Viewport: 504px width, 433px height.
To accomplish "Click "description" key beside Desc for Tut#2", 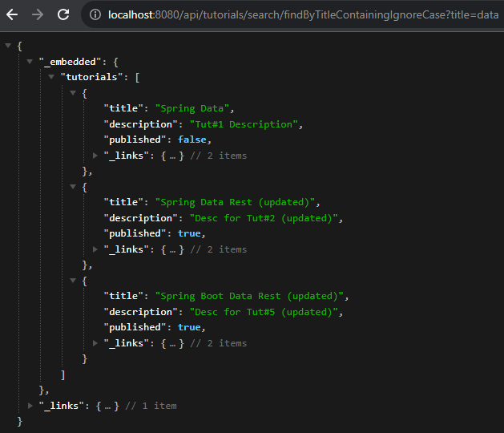I will pyautogui.click(x=140, y=218).
